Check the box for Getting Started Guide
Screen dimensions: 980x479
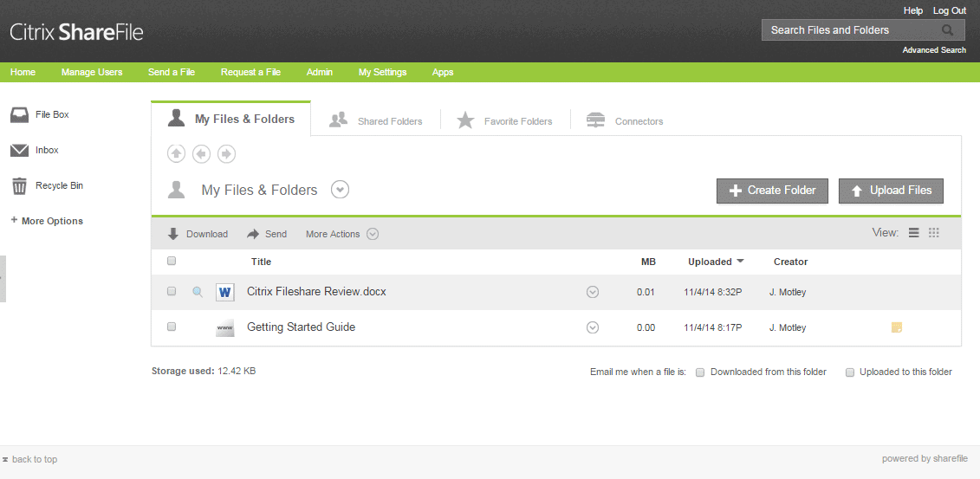172,327
